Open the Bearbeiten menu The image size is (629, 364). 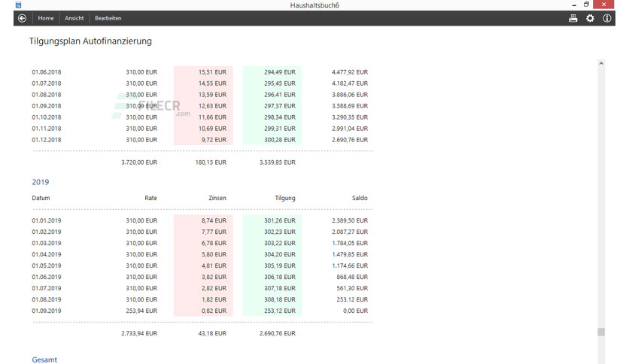(x=108, y=18)
